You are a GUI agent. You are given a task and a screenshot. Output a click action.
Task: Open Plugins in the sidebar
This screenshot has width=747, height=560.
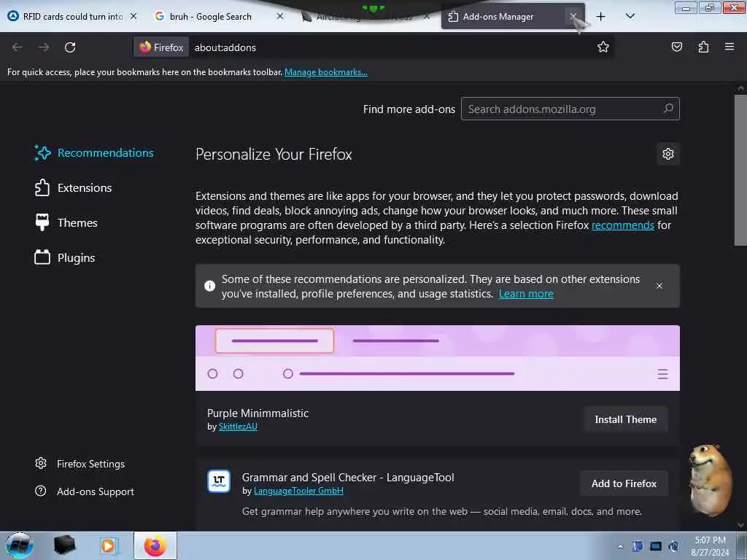(x=65, y=257)
